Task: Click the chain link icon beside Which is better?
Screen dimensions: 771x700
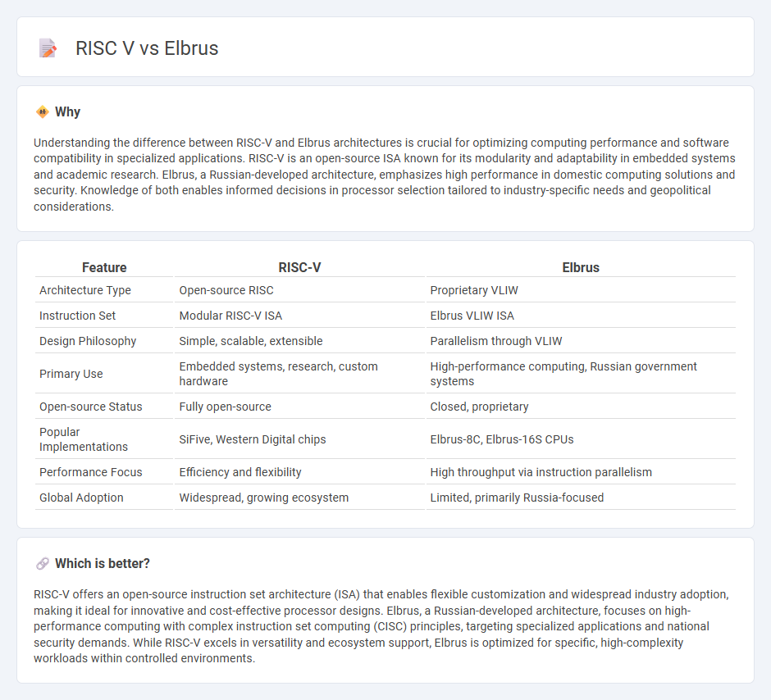Action: [x=43, y=563]
